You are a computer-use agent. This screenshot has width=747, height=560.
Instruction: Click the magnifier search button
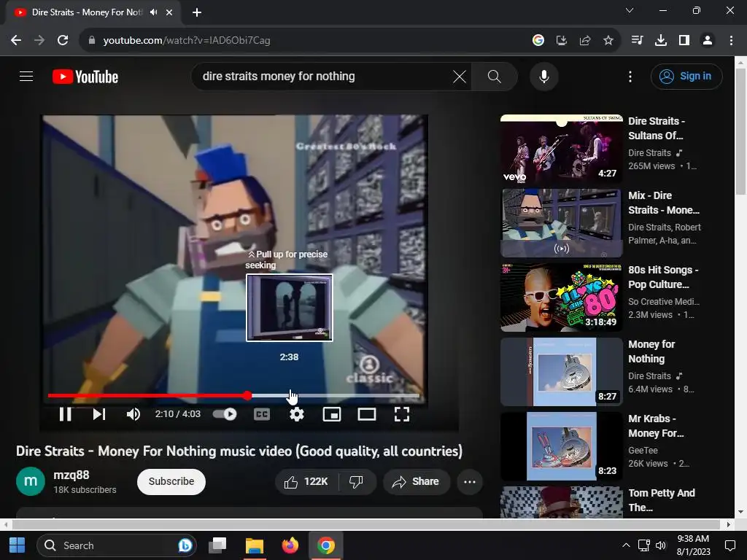494,76
